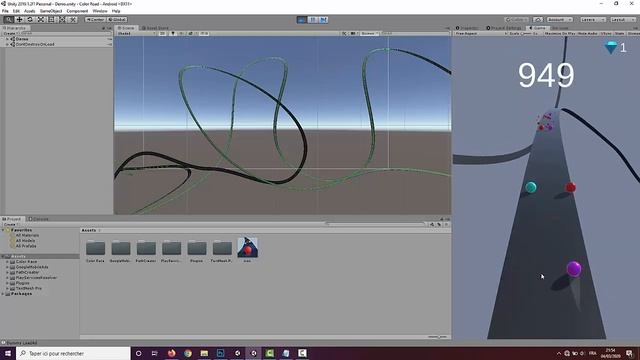Switch to the Project Settings tab

pos(504,28)
